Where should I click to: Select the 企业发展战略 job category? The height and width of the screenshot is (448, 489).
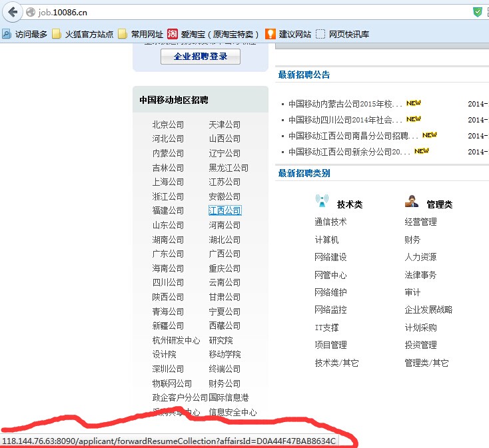click(x=428, y=310)
